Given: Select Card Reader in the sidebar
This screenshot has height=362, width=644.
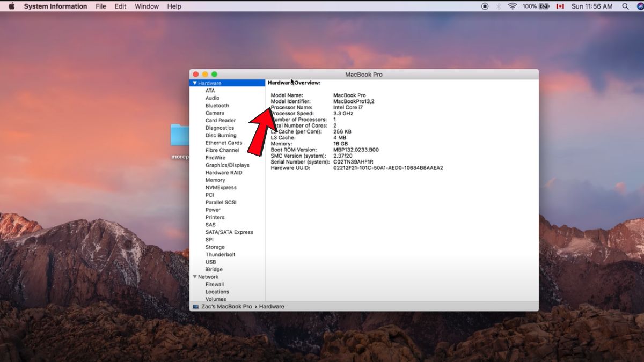Looking at the screenshot, I should coord(221,121).
